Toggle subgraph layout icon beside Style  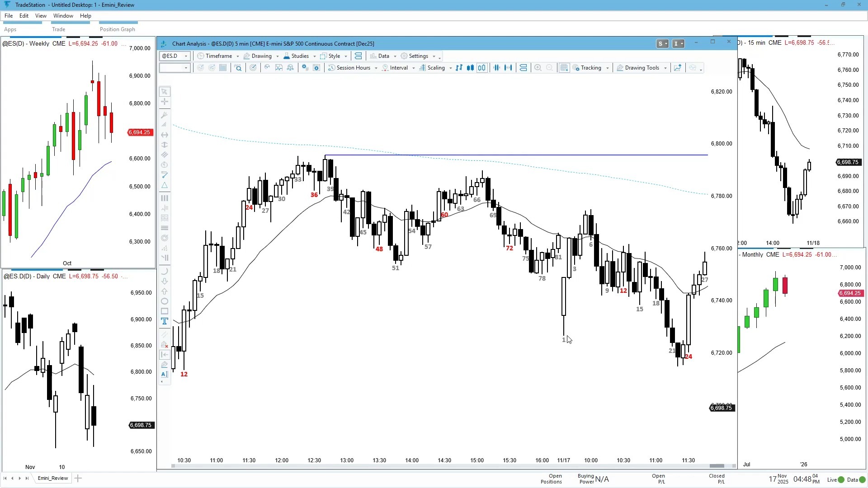pos(359,56)
